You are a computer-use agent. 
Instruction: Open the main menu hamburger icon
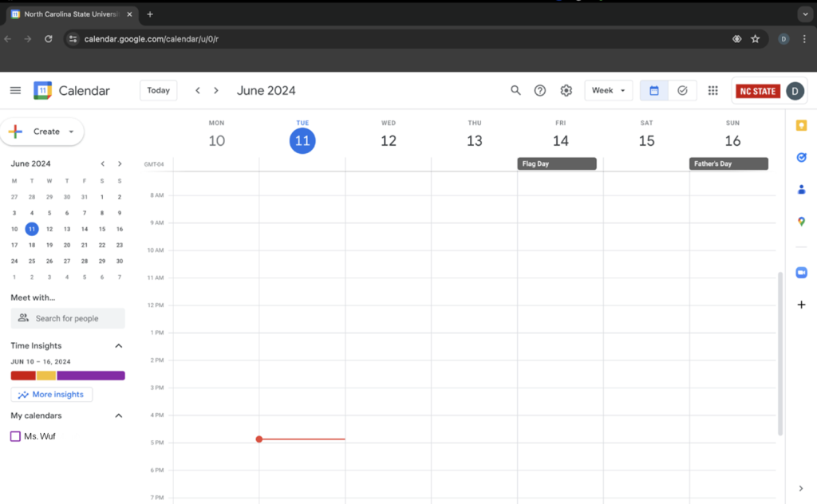pos(15,90)
